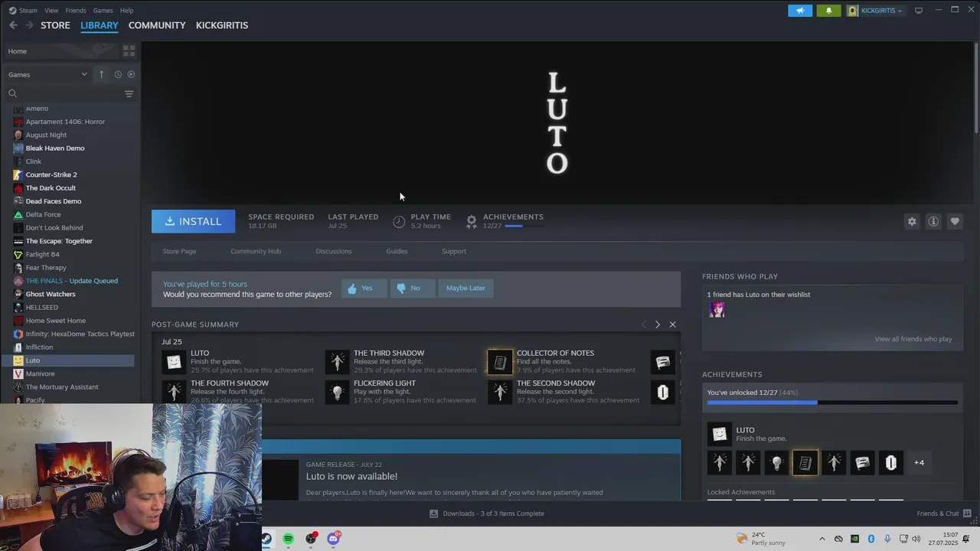Viewport: 980px width, 551px height.
Task: Go back with the navigation arrow
Action: [13, 25]
